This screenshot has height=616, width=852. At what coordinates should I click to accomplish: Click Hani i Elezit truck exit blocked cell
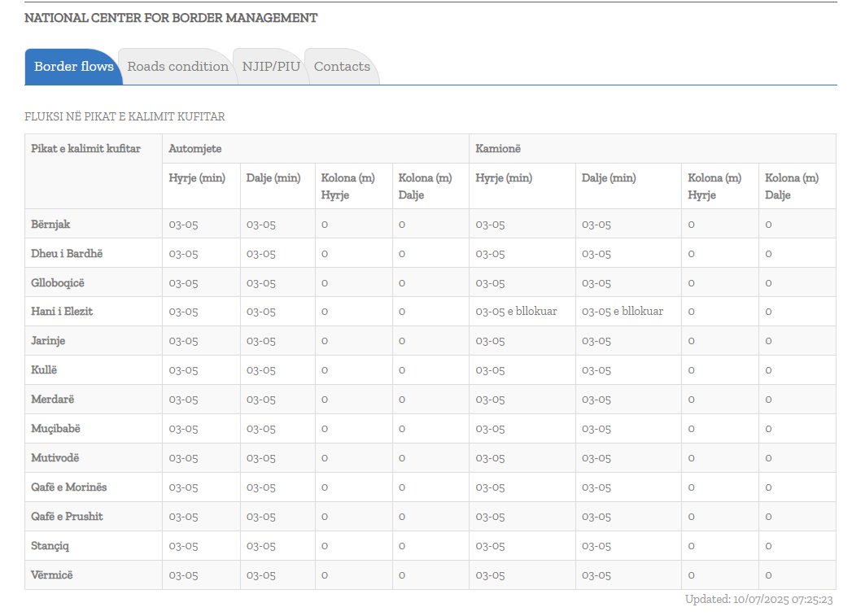point(623,312)
